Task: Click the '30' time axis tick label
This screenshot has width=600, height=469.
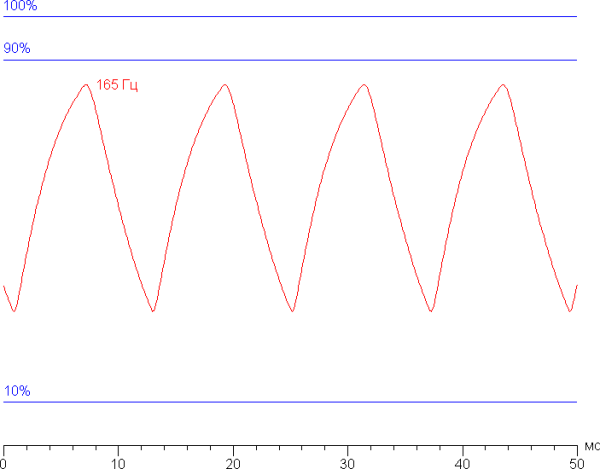Action: (347, 464)
